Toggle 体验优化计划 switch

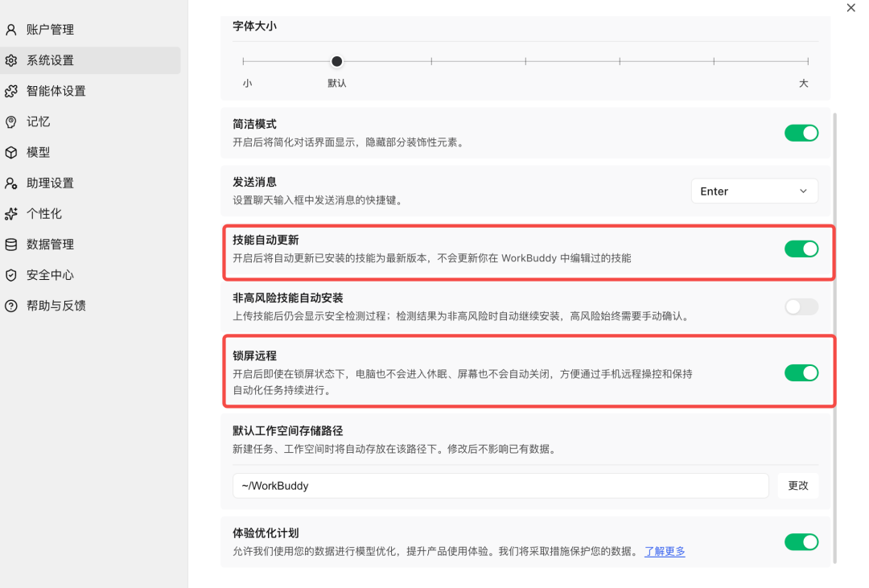801,542
